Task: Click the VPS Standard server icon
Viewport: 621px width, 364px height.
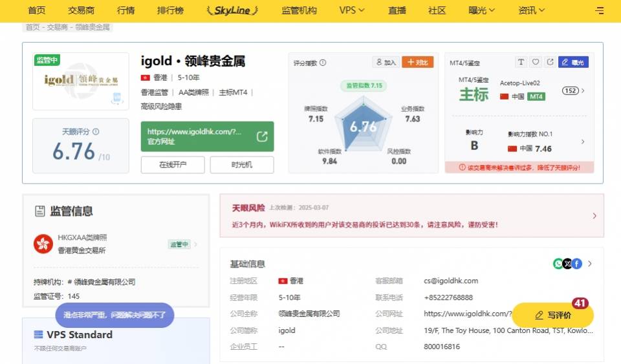Action: [x=38, y=335]
